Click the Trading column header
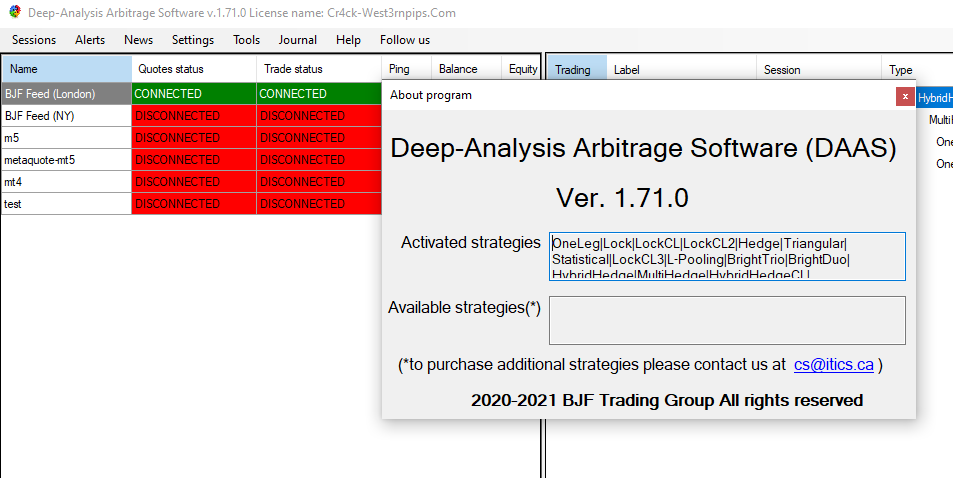Screen dimensions: 953x478 [577, 69]
